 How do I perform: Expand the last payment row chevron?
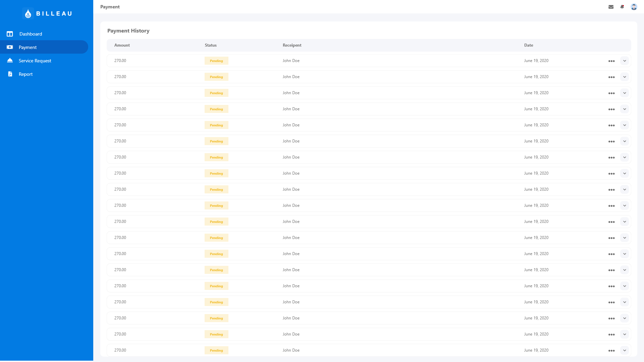624,350
